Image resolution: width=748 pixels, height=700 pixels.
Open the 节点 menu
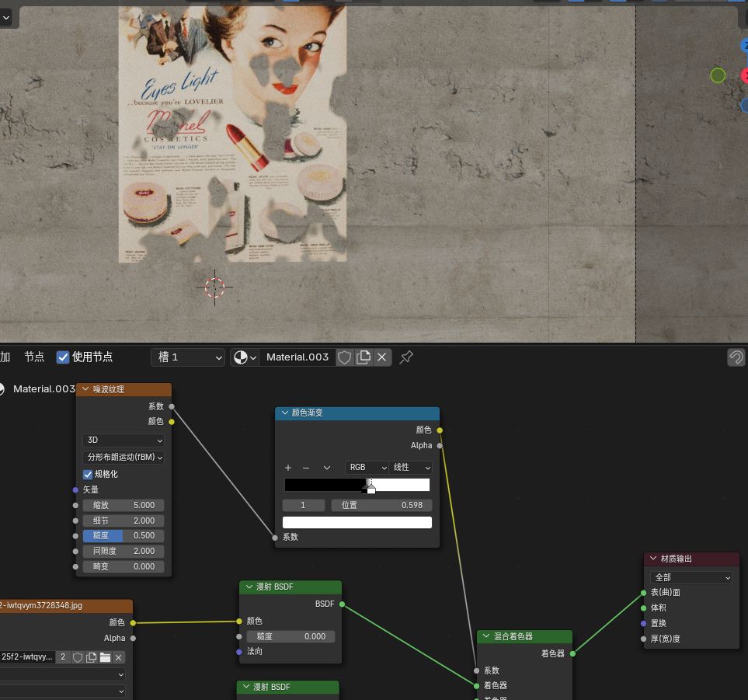click(34, 357)
